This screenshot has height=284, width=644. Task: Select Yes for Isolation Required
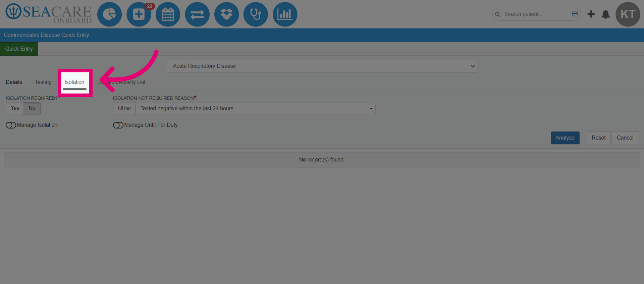pos(15,108)
